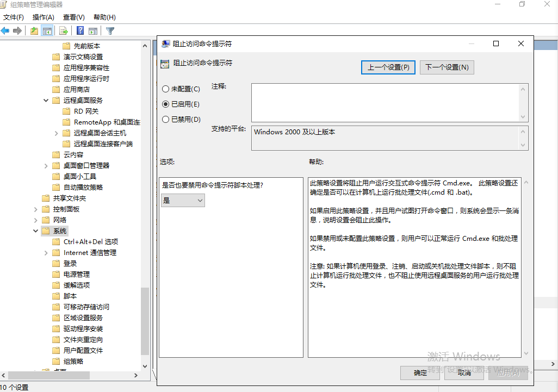The width and height of the screenshot is (558, 392).
Task: Click the Forward arrow toolbar icon
Action: (17, 31)
